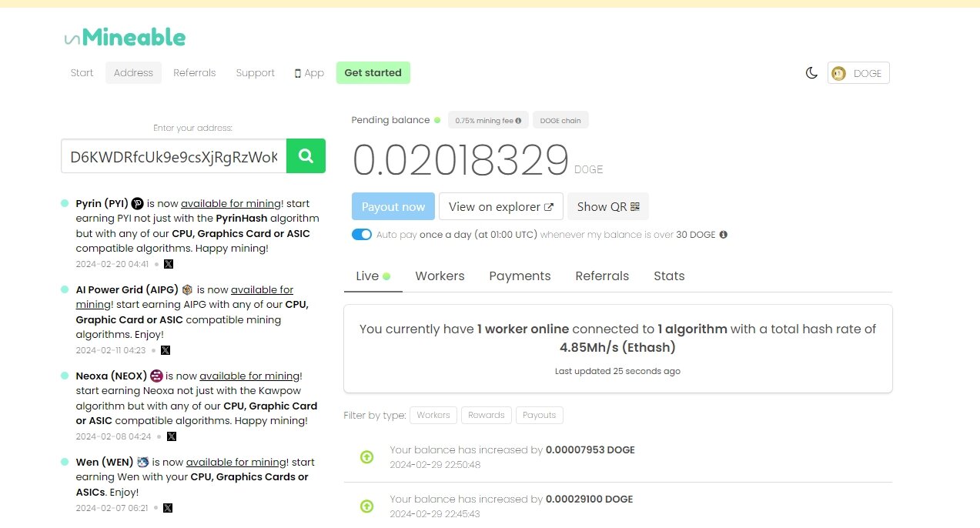
Task: Click the 2024-02-20 04:41 announcement date
Action: pyautogui.click(x=112, y=264)
